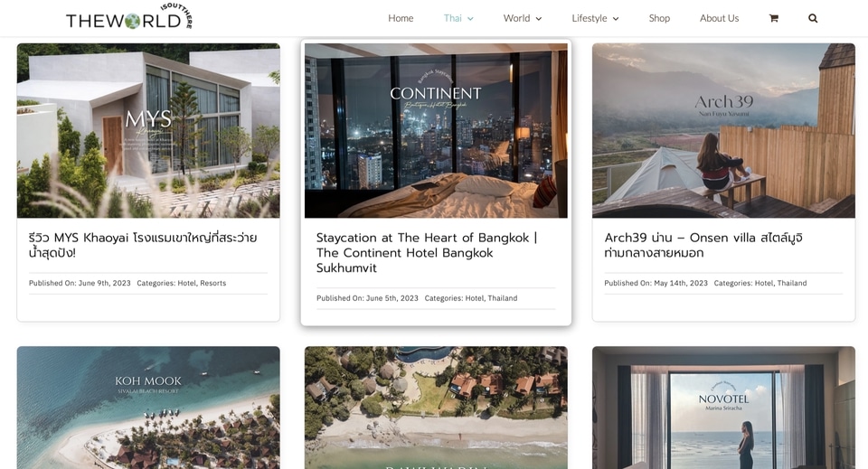Screen dimensions: 868x469
Task: Open the Arch39 onsen villa thumbnail
Action: [723, 130]
